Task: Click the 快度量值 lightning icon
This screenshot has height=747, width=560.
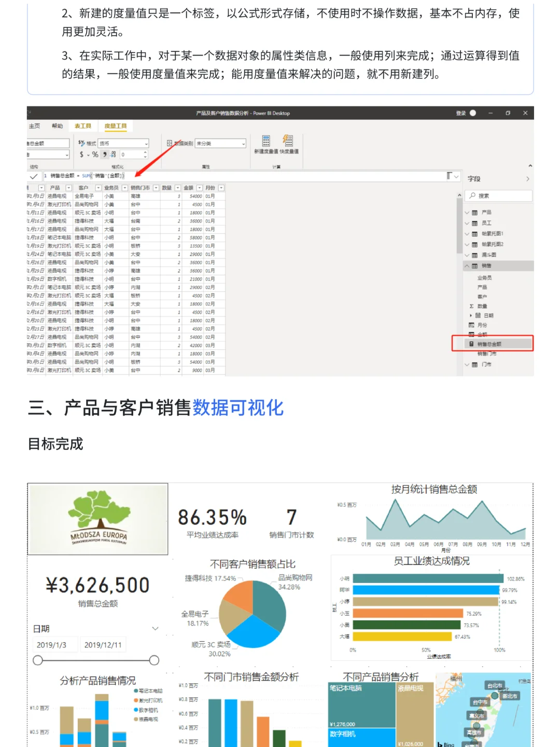Action: pos(288,141)
